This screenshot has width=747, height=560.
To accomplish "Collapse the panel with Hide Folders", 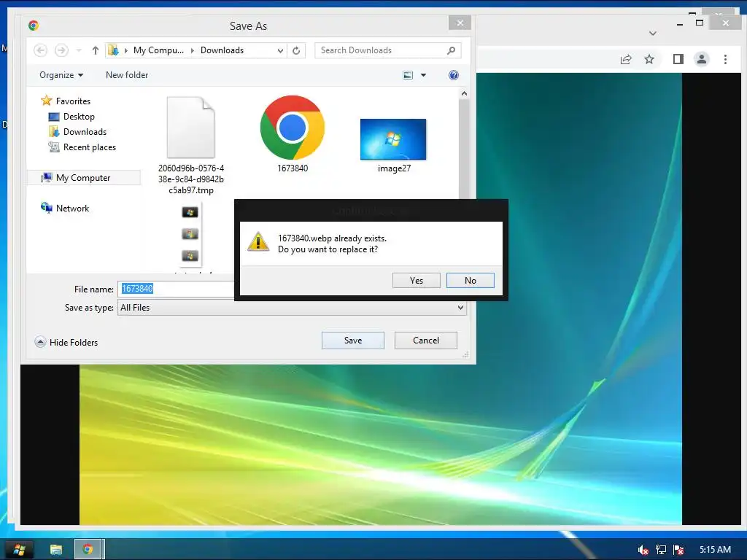I will (x=66, y=343).
